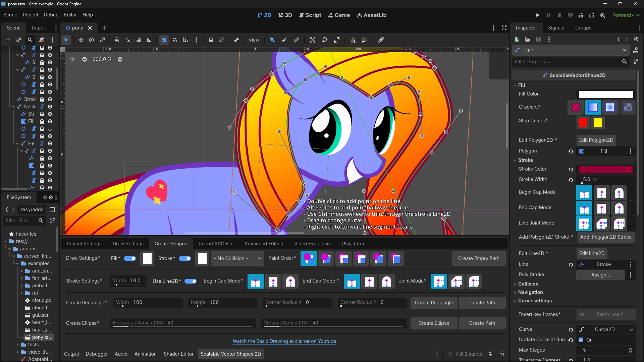Image resolution: width=644 pixels, height=362 pixels.
Task: Remove gradient with red X icon
Action: tap(576, 107)
